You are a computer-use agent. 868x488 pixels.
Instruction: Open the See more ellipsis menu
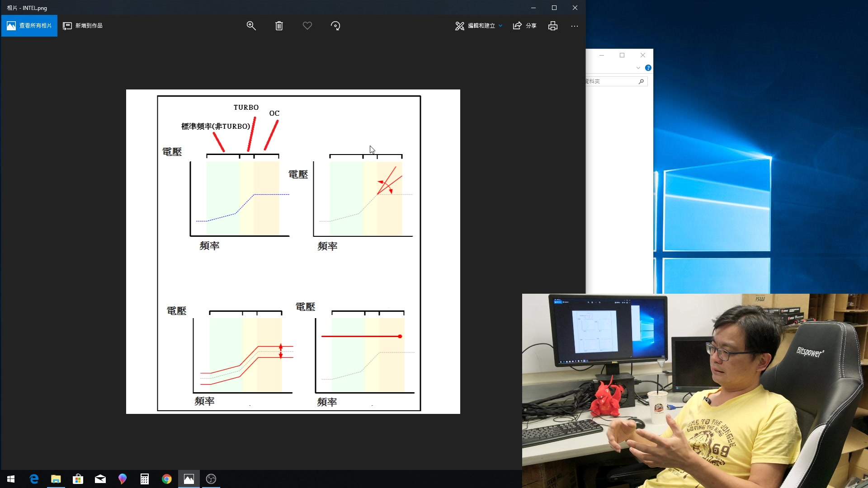click(574, 26)
